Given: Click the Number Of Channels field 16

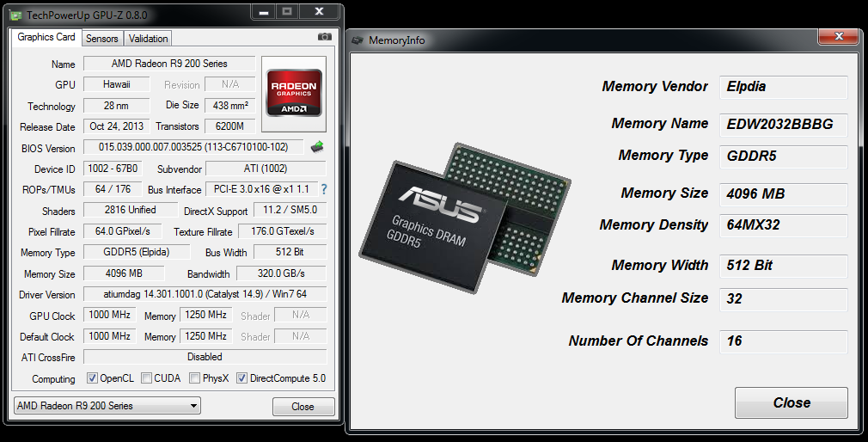Looking at the screenshot, I should point(783,341).
